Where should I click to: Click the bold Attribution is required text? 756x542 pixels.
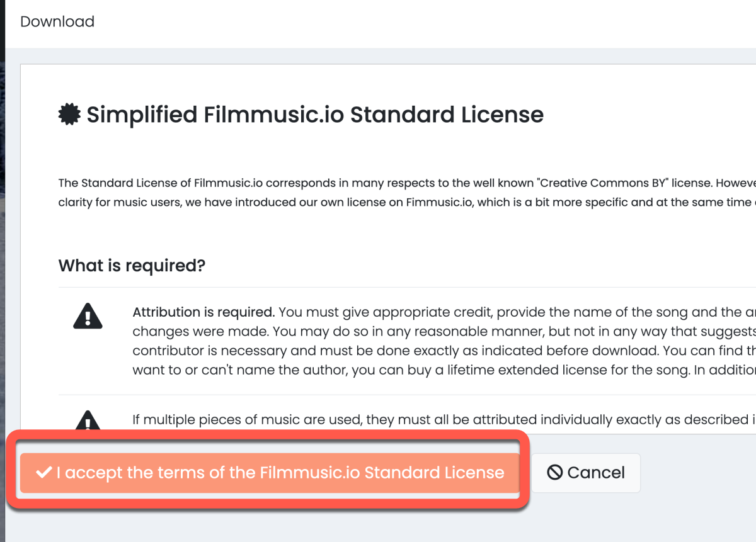[x=203, y=312]
